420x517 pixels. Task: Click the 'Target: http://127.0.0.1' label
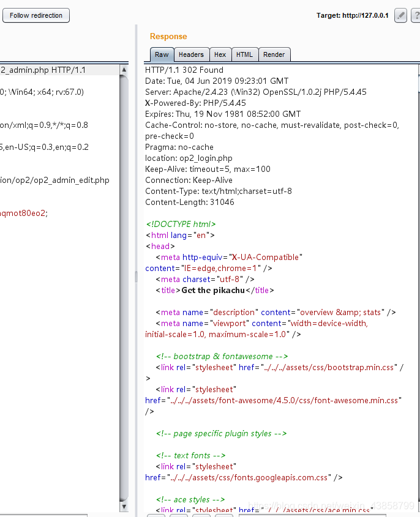(353, 15)
